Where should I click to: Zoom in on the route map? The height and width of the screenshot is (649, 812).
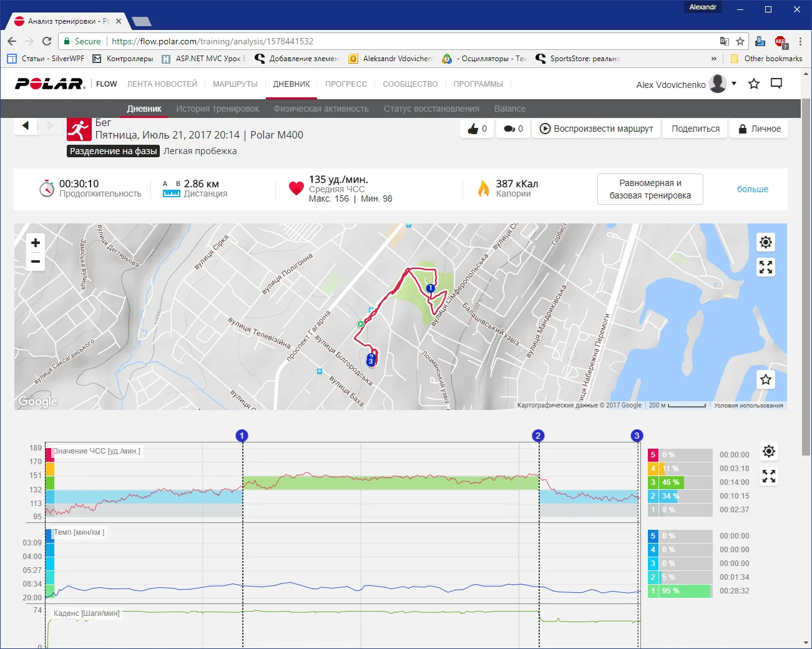[x=36, y=243]
